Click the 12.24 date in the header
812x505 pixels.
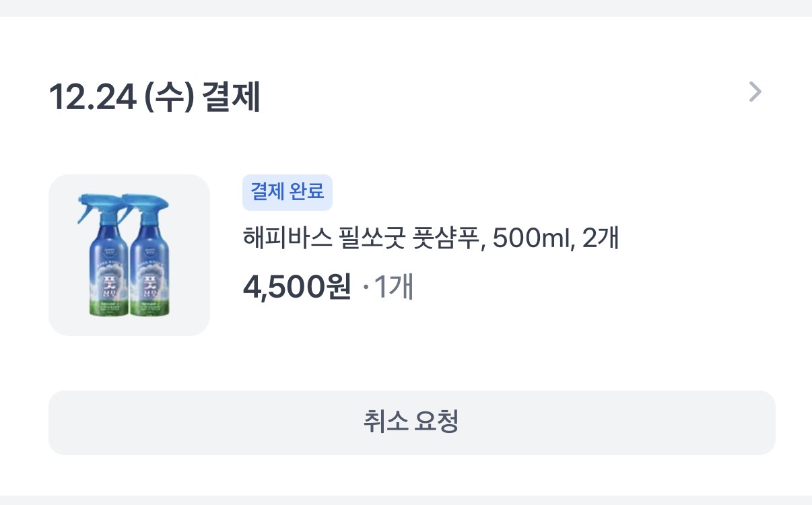point(91,98)
